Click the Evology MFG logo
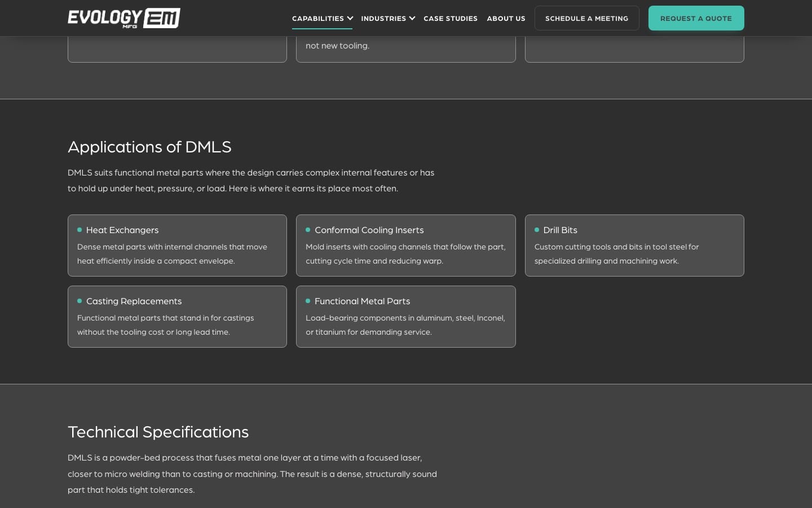This screenshot has width=812, height=508. [x=124, y=18]
